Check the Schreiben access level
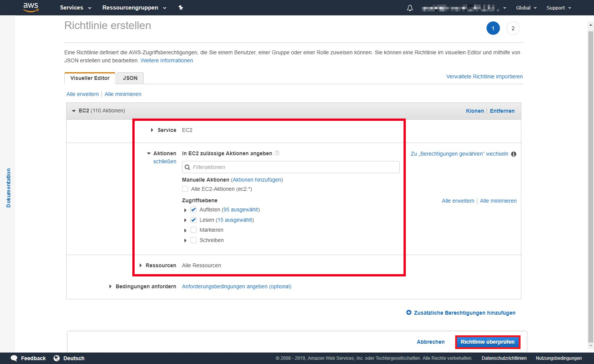 coord(194,240)
